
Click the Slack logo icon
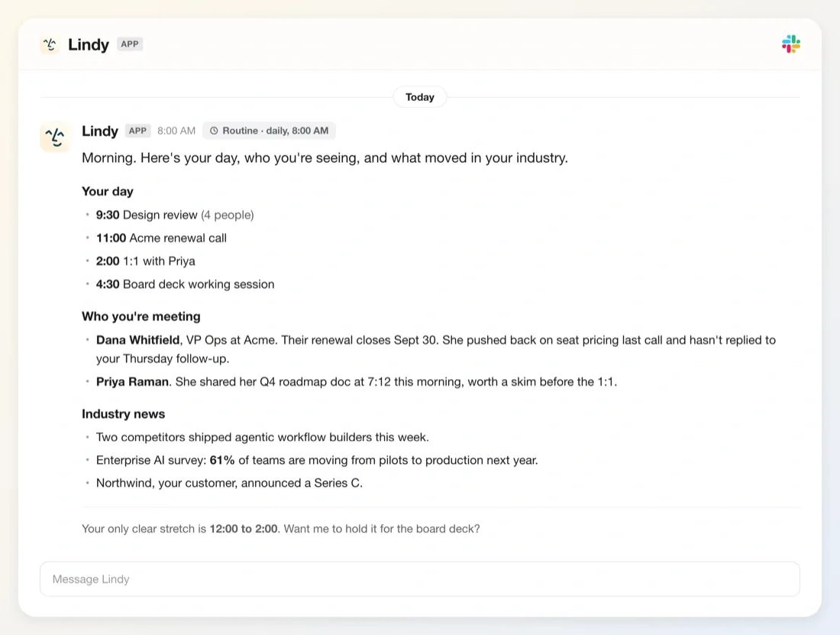(790, 44)
